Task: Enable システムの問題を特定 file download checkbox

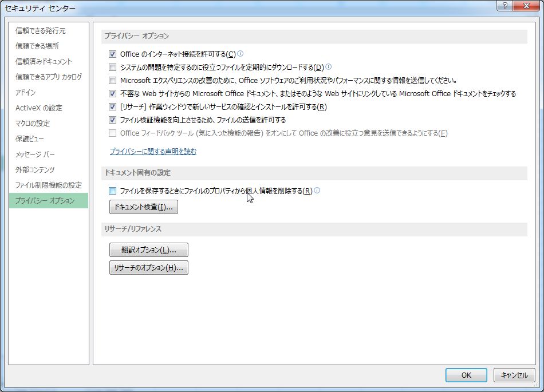Action: click(112, 67)
